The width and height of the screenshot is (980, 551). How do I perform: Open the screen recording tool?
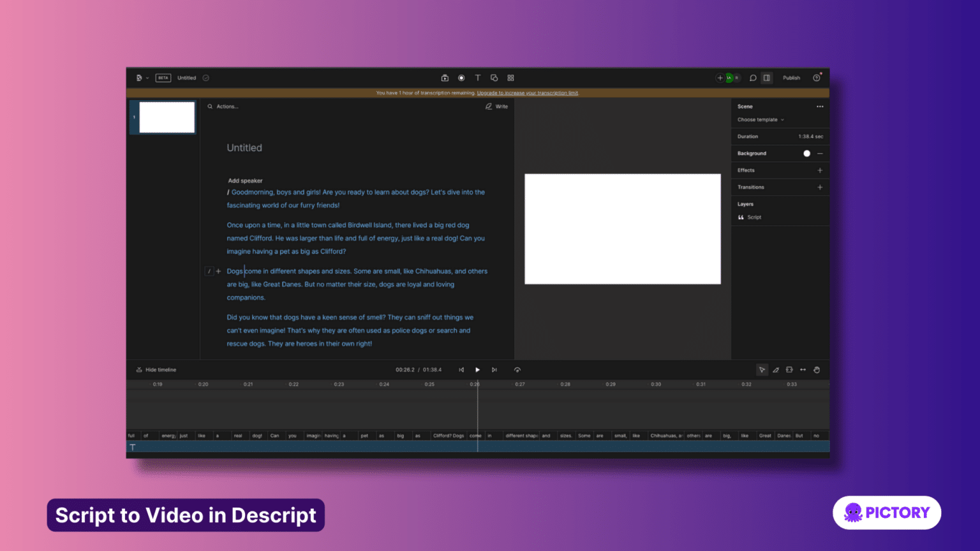[461, 77]
